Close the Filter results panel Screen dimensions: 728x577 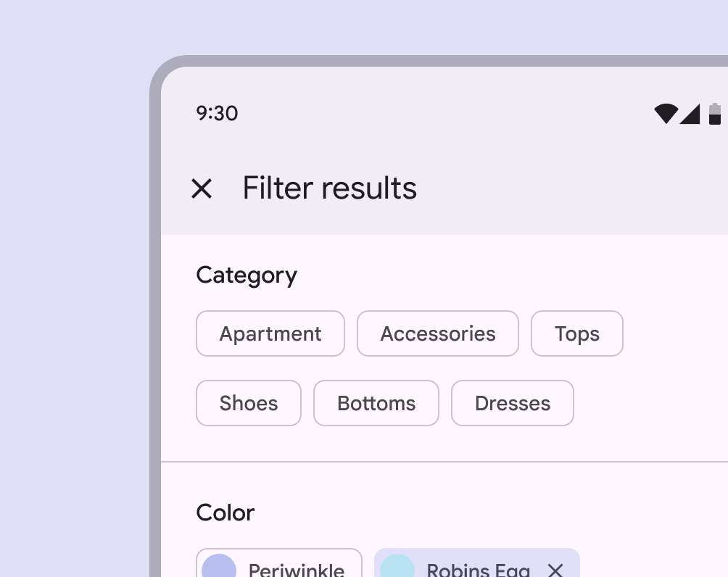coord(201,188)
